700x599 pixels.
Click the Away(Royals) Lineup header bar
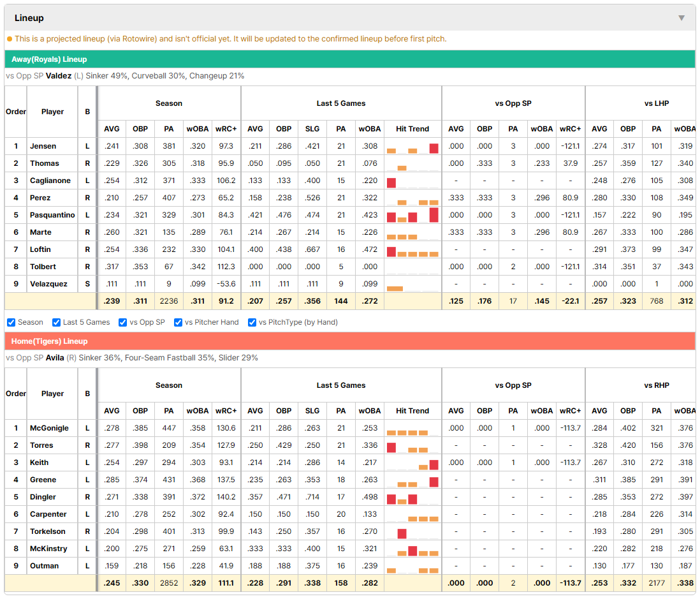[349, 59]
